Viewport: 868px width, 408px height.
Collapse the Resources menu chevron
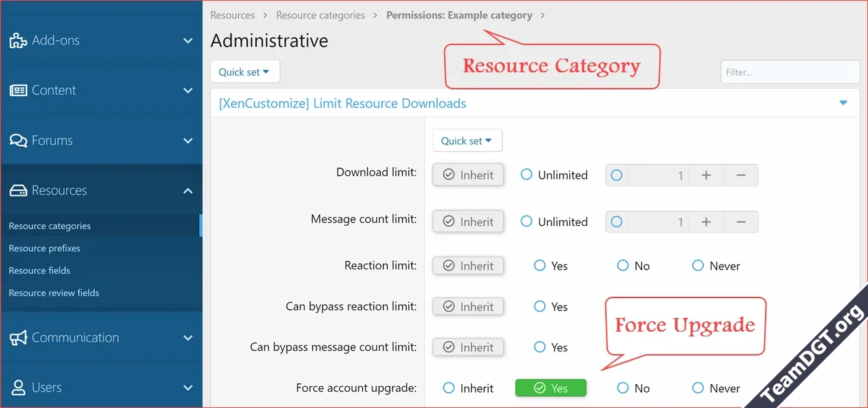point(188,191)
